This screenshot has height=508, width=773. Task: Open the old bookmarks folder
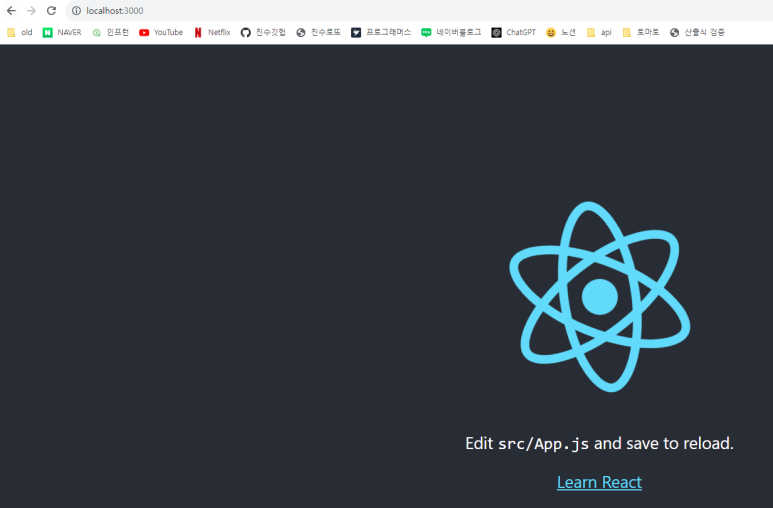(x=20, y=33)
